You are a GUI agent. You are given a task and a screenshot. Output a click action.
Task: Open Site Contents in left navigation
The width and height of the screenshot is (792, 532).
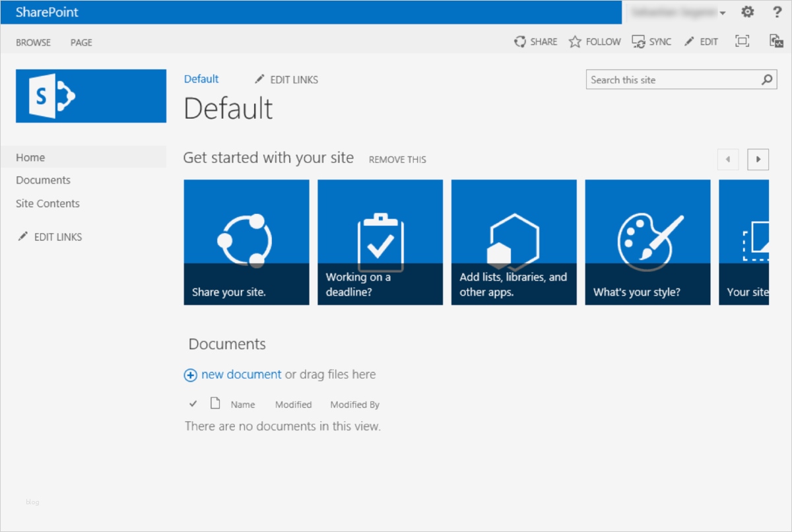coord(48,203)
